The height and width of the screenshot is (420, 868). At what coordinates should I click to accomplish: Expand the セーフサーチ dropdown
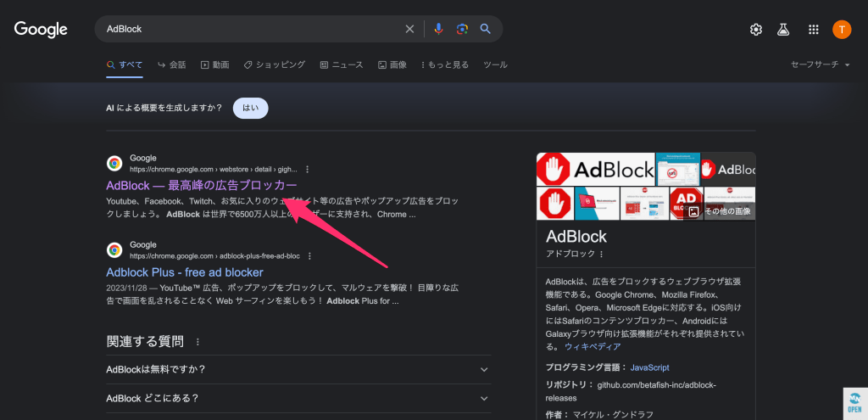click(x=820, y=64)
